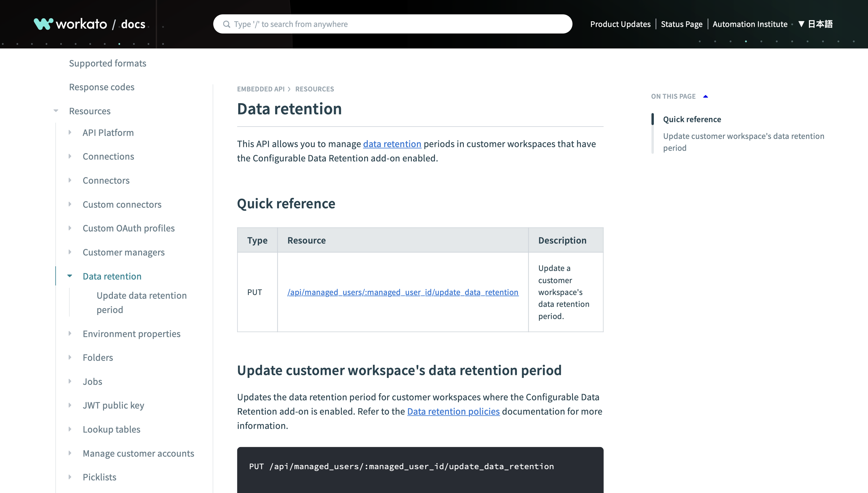868x493 pixels.
Task: Open Product Updates in the header
Action: (620, 24)
